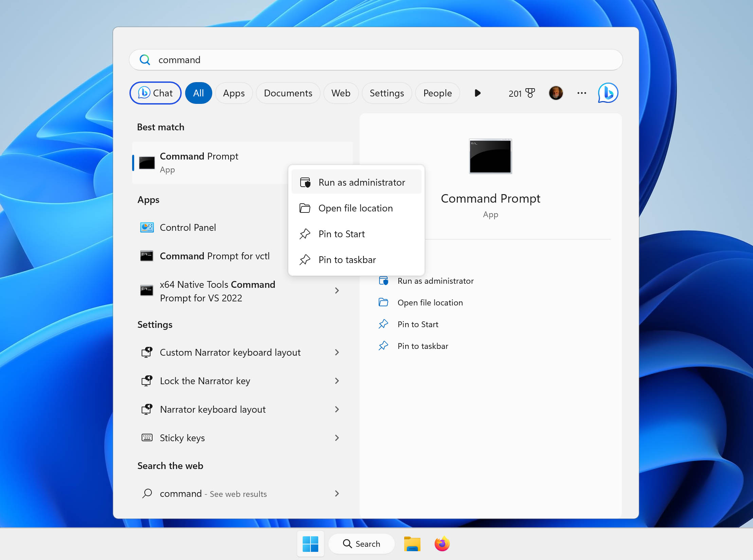753x560 pixels.
Task: Click folder icon beside right pane Open file location
Action: 383,302
